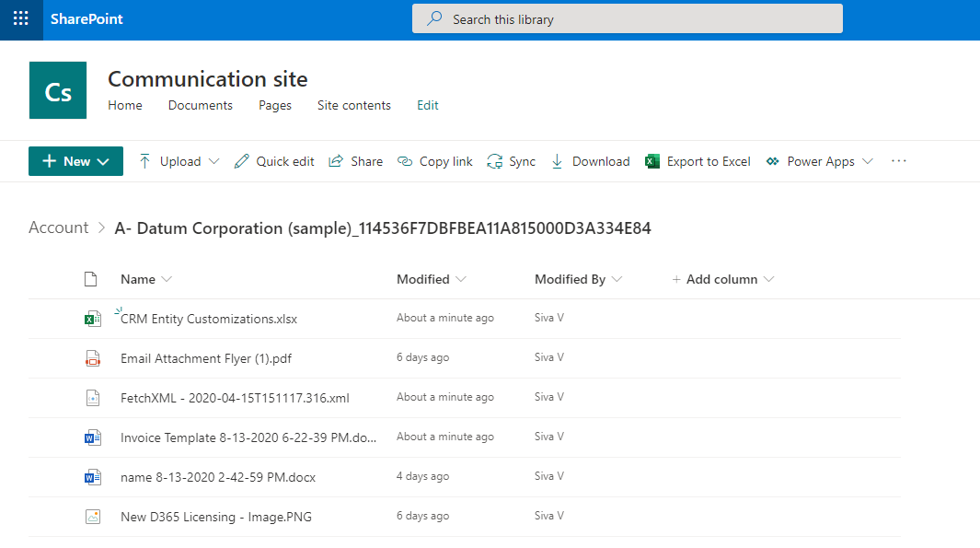Click the Modified By column header text

[x=570, y=280]
